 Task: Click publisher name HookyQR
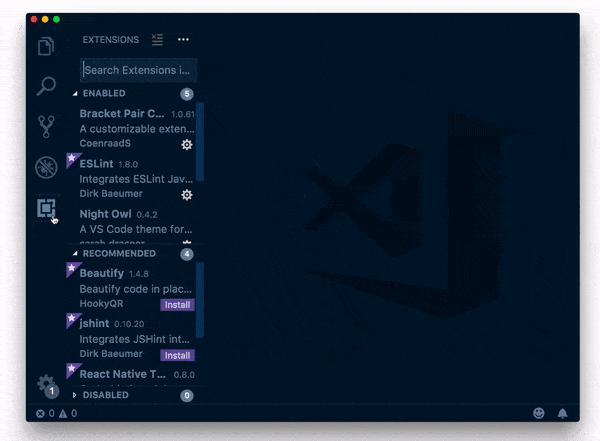click(x=101, y=304)
